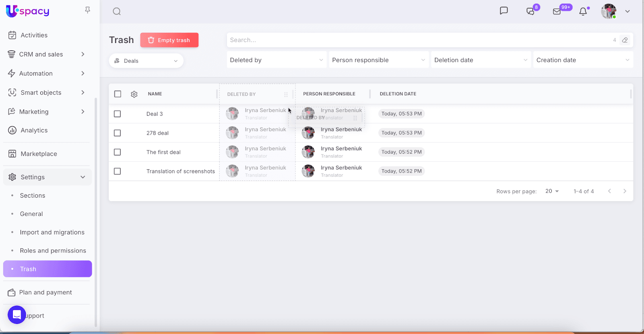Select the 278 deal row checkbox

118,133
